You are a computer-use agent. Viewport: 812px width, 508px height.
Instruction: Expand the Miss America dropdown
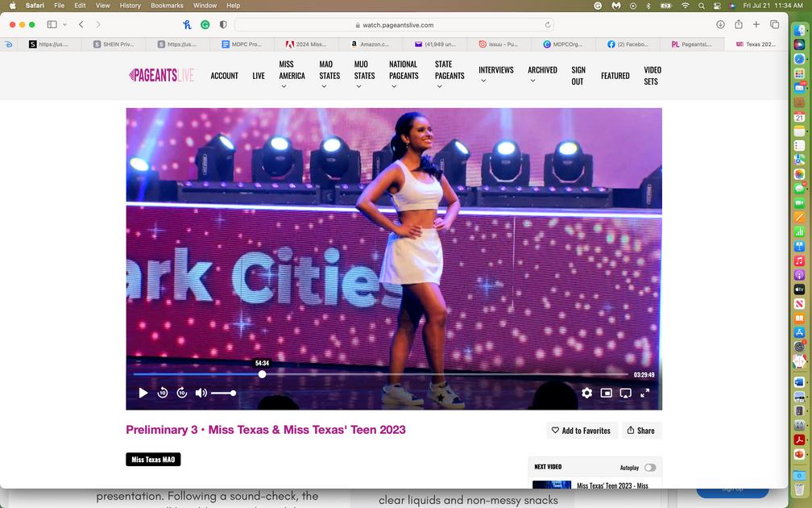292,75
